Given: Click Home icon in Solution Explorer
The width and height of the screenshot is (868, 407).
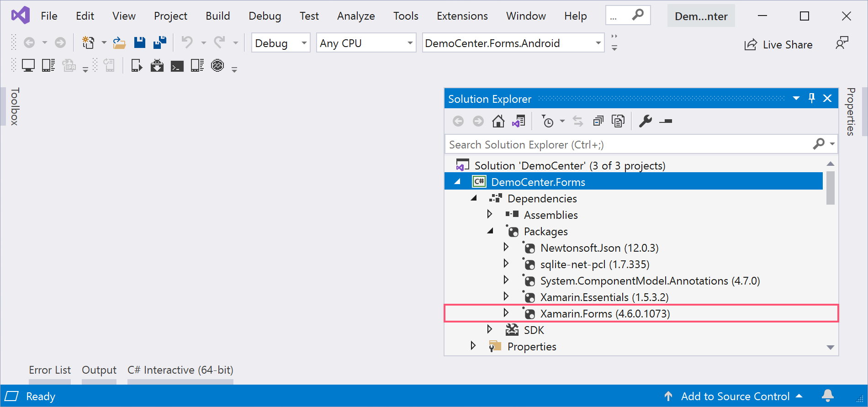Looking at the screenshot, I should (x=498, y=121).
